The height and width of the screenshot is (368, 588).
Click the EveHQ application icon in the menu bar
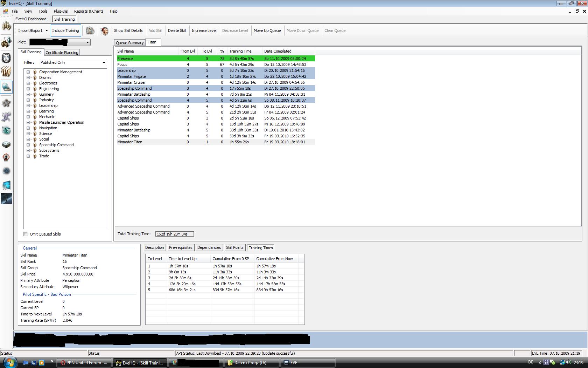click(5, 11)
